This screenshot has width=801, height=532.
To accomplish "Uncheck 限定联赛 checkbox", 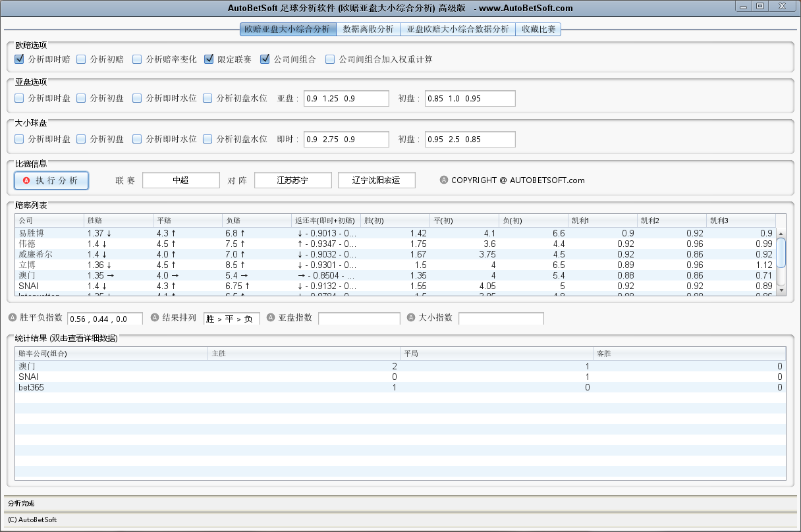I will click(209, 59).
